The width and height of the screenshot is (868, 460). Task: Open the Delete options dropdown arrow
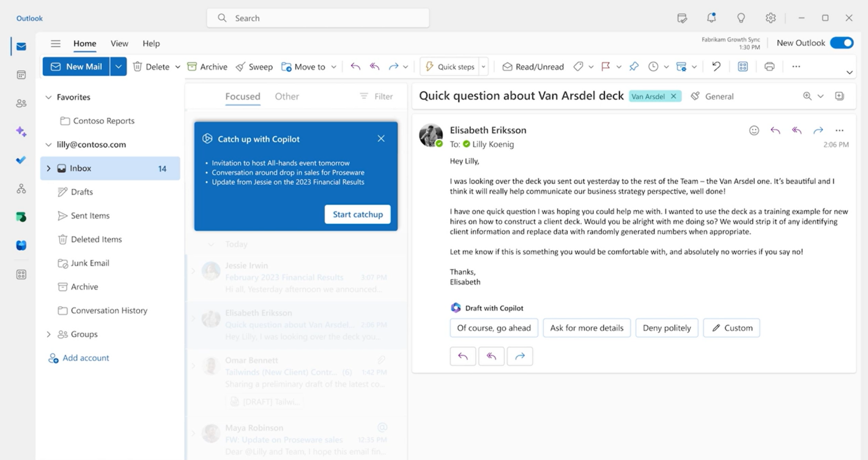point(177,67)
